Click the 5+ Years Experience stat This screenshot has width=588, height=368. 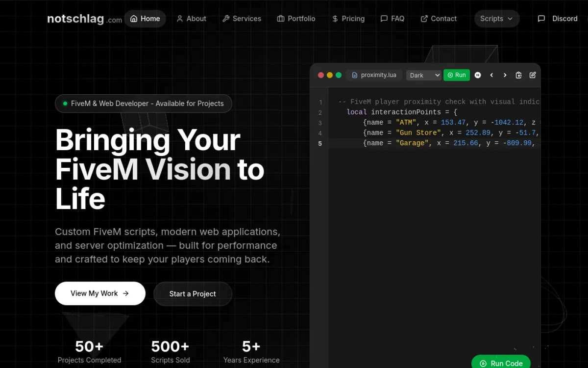coord(251,352)
